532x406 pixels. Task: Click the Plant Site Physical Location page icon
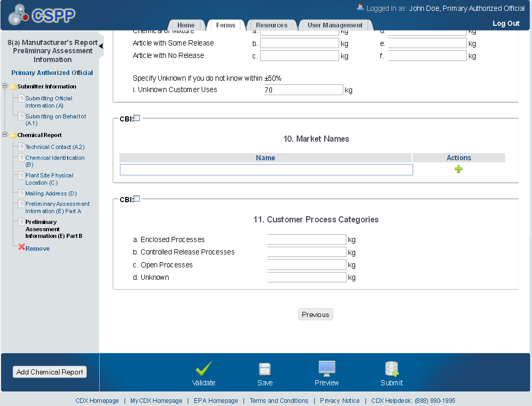[21, 175]
